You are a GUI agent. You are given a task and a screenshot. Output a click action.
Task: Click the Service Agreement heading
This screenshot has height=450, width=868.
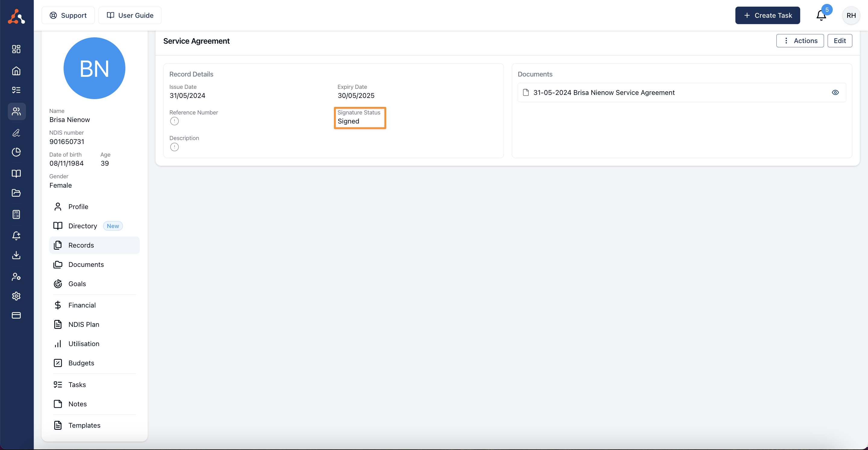click(197, 41)
